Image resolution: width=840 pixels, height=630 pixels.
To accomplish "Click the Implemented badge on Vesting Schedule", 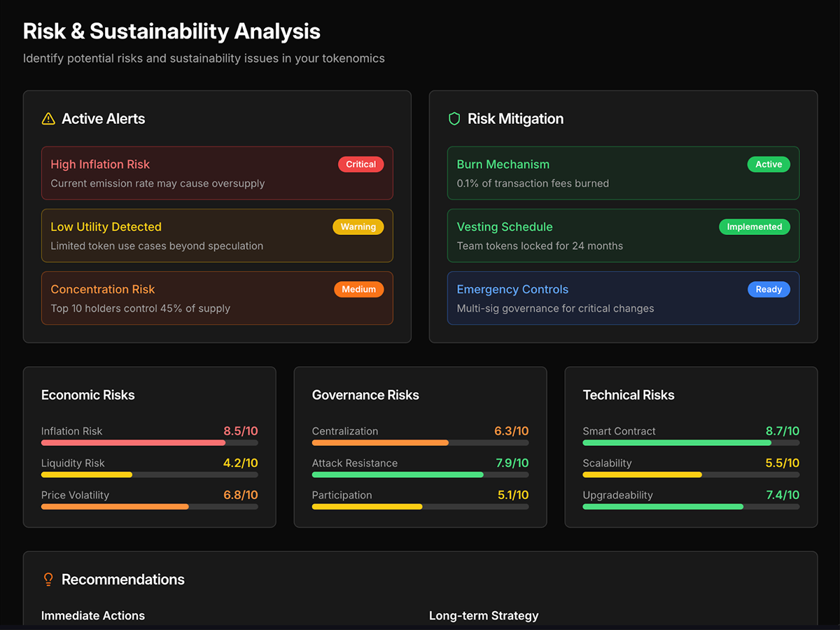I will (x=755, y=227).
